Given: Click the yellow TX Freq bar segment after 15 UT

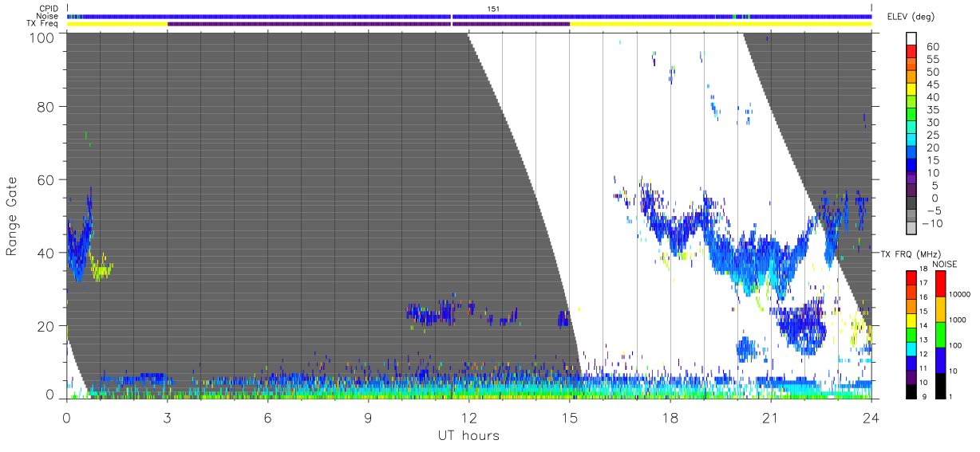Looking at the screenshot, I should click(x=721, y=24).
